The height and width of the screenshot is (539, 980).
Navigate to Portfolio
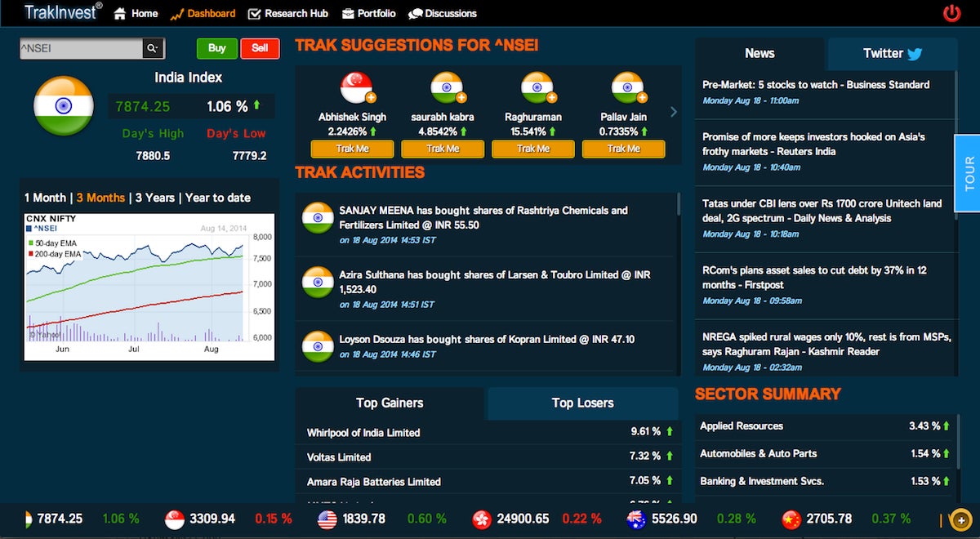coord(368,13)
